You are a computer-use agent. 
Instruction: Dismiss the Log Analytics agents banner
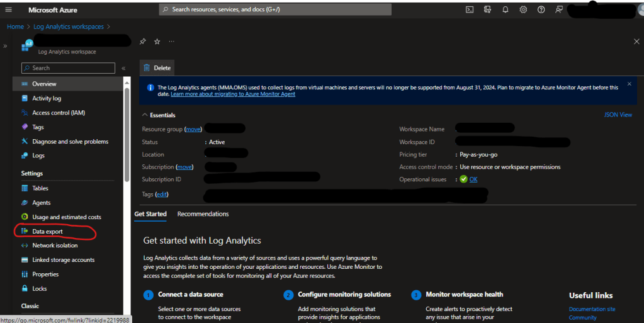(x=629, y=84)
